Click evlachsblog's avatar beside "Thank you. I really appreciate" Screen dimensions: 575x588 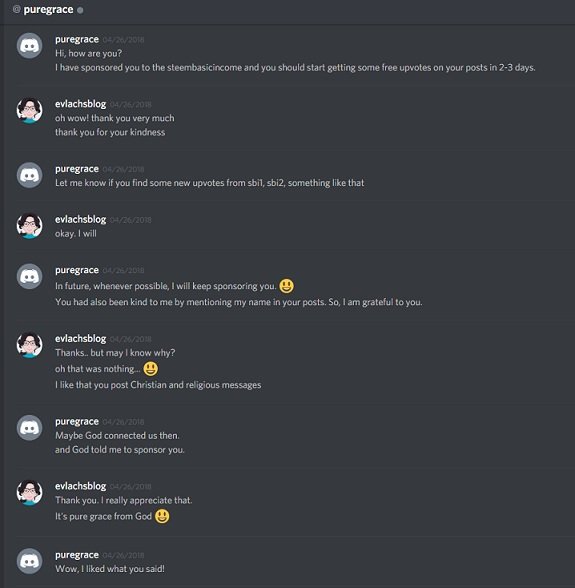(29, 492)
